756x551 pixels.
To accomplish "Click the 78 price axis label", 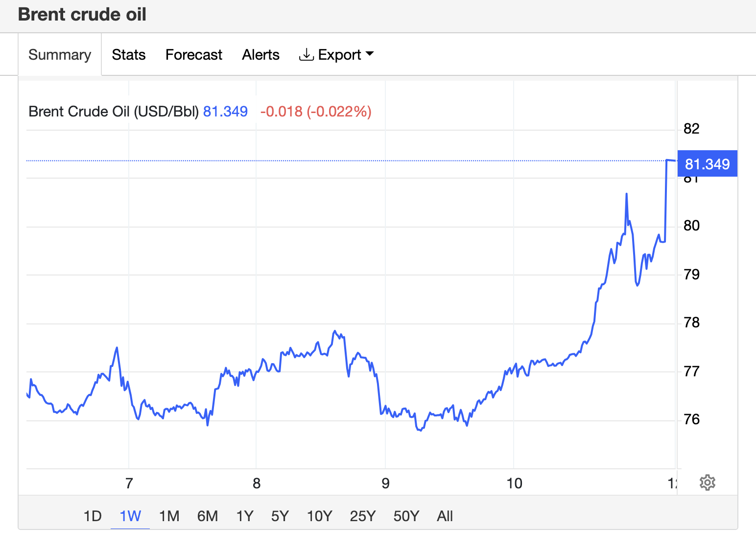I will 691,322.
